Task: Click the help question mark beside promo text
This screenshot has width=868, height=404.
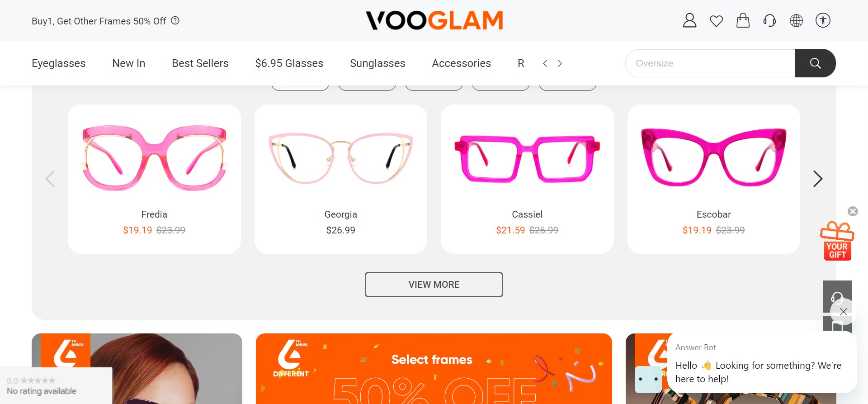Action: point(175,20)
